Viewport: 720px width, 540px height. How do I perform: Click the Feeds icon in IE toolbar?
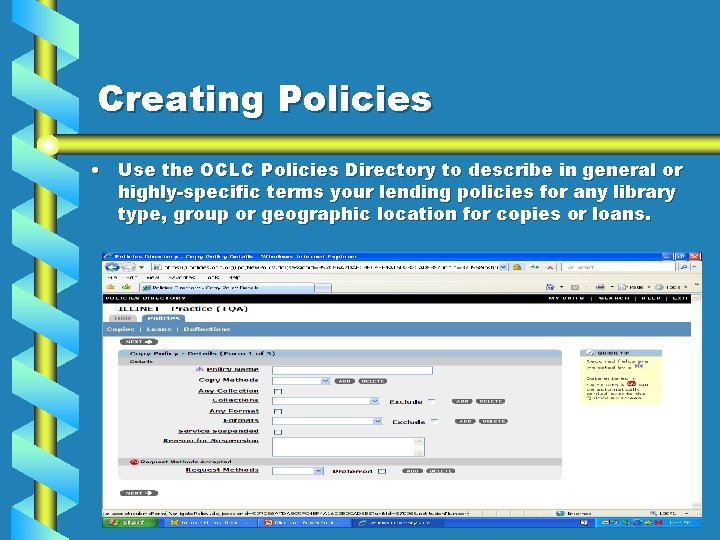tap(574, 287)
